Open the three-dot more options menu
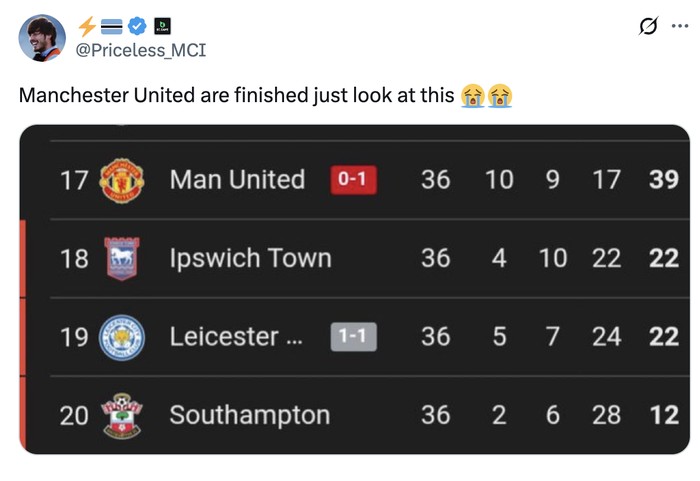The width and height of the screenshot is (700, 481). point(680,27)
